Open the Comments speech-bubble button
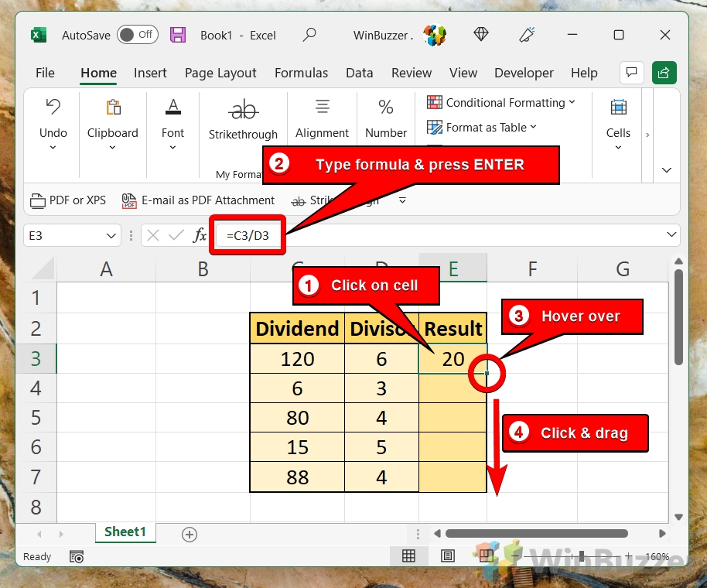Image resolution: width=707 pixels, height=588 pixels. click(631, 72)
